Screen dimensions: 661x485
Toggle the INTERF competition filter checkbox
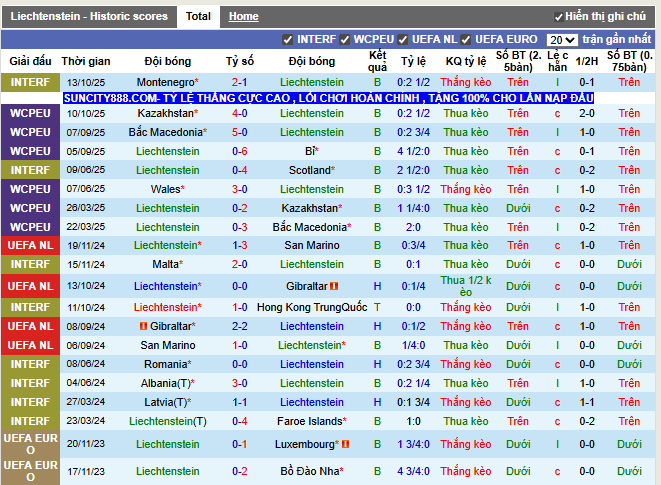288,40
